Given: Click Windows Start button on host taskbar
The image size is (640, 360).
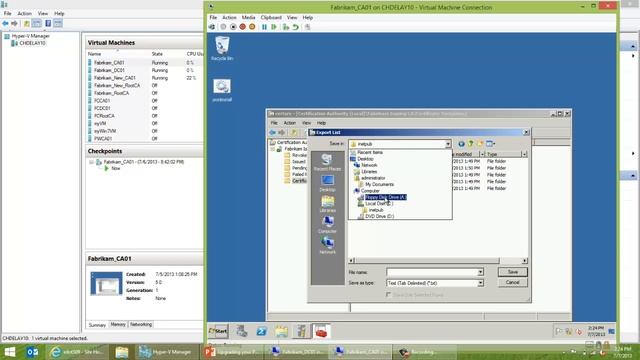Looking at the screenshot, I should coord(9,352).
